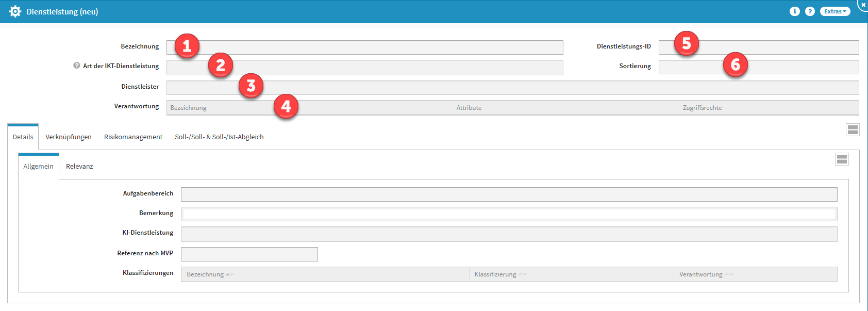Click help icon next to Art der IKT-Dienstleistung
Viewport: 868px width, 311px height.
pos(76,66)
